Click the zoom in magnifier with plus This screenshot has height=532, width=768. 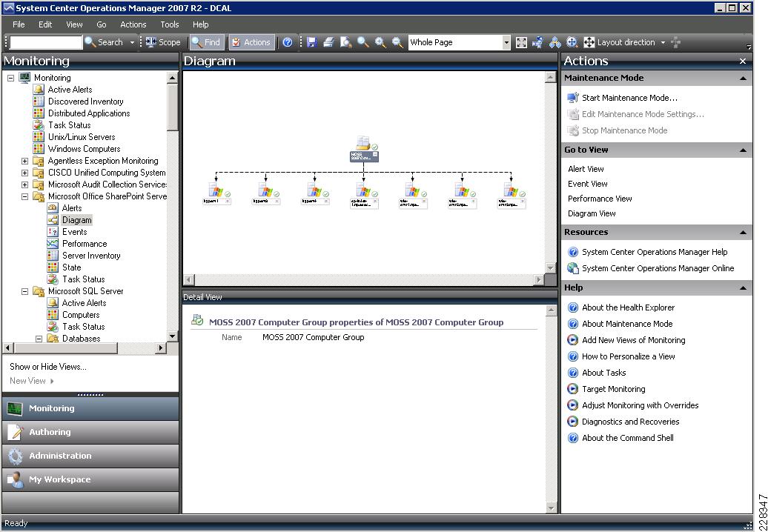(x=380, y=42)
